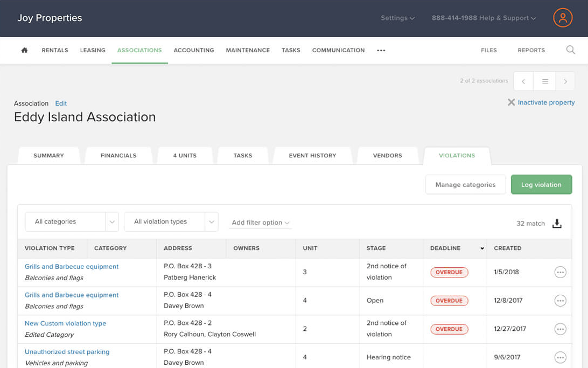The image size is (588, 368).
Task: Open the search icon in the top bar
Action: pos(570,50)
